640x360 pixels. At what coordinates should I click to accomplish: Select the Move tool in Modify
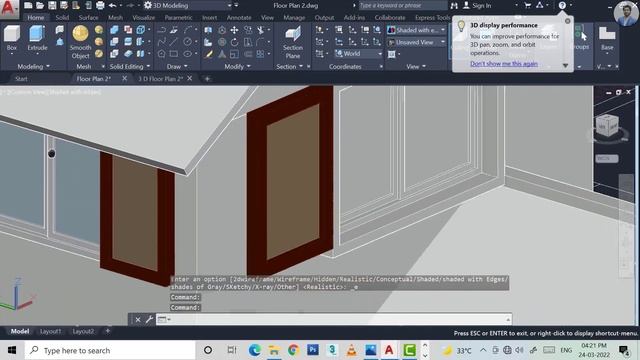(234, 30)
